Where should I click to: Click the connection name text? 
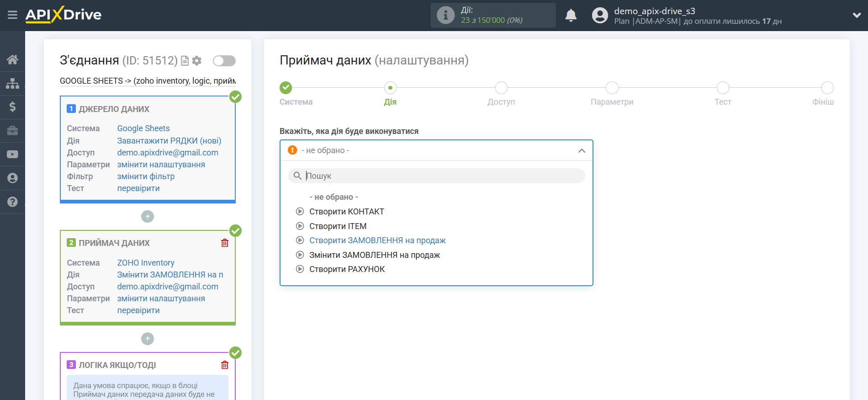[148, 81]
